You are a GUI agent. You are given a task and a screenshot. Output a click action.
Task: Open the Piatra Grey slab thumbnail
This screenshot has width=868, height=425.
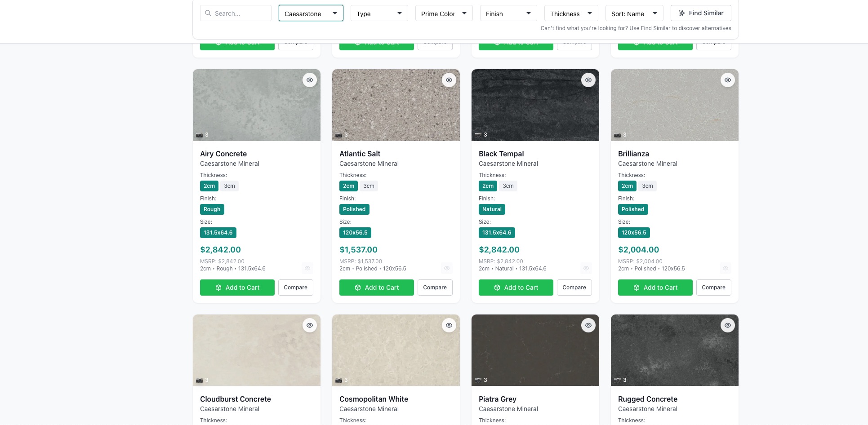(x=535, y=350)
